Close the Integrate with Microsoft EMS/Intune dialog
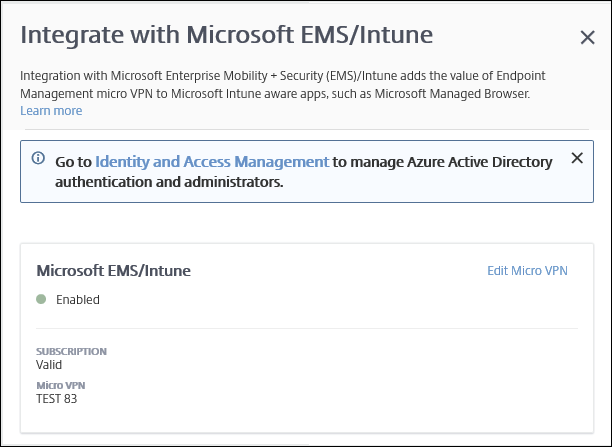 tap(587, 38)
